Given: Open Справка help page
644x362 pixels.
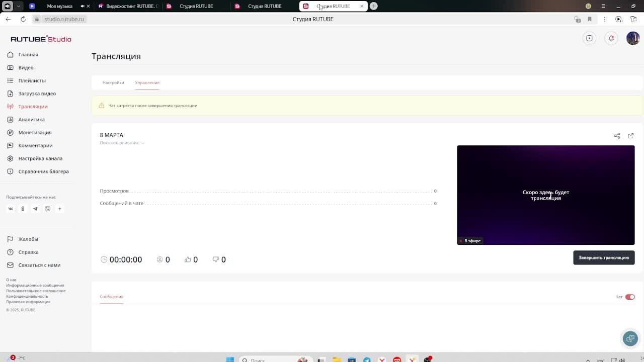Looking at the screenshot, I should [23, 252].
